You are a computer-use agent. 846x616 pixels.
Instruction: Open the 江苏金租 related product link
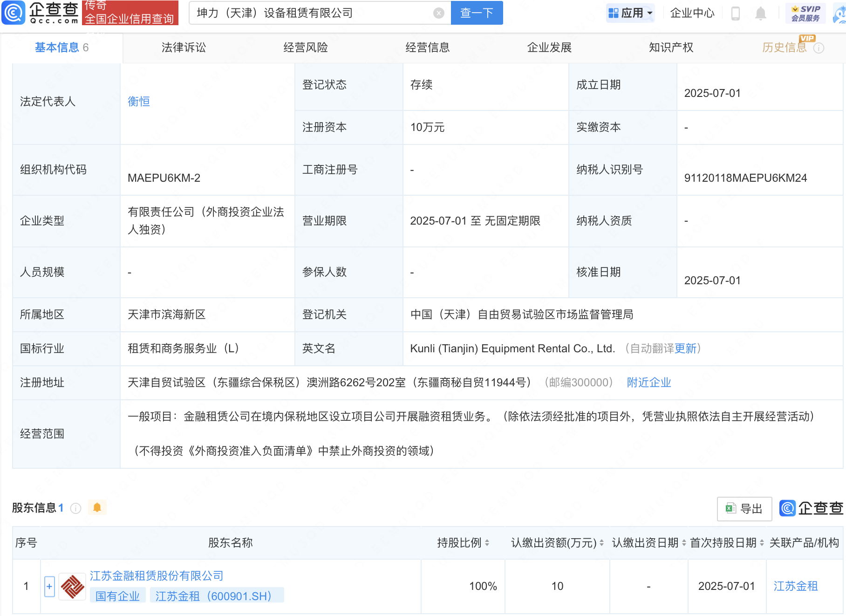click(x=796, y=586)
